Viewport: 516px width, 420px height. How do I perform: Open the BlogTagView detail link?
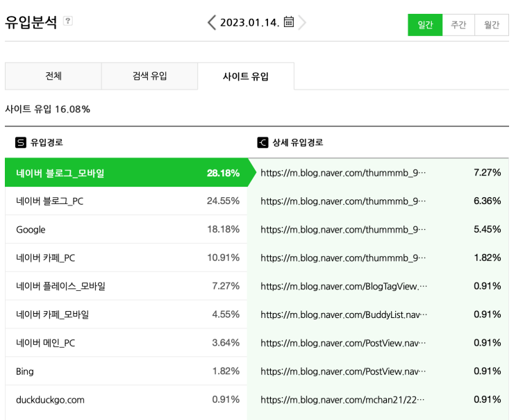[x=344, y=286]
